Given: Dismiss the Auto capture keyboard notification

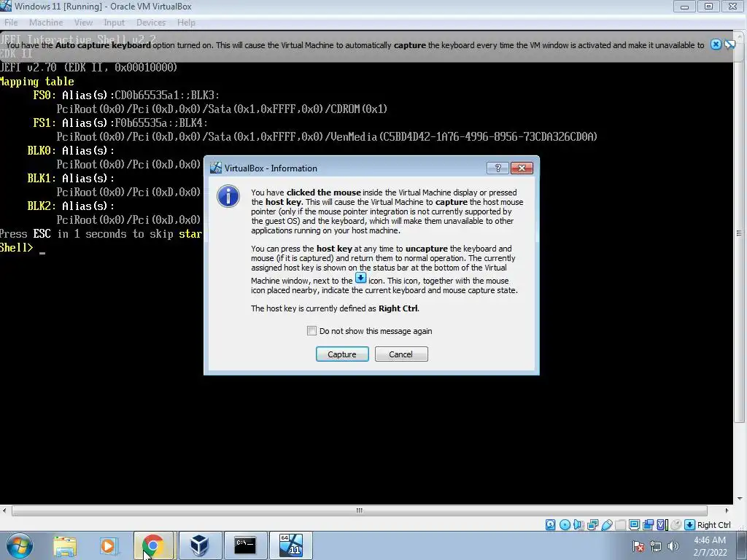Looking at the screenshot, I should [x=716, y=44].
